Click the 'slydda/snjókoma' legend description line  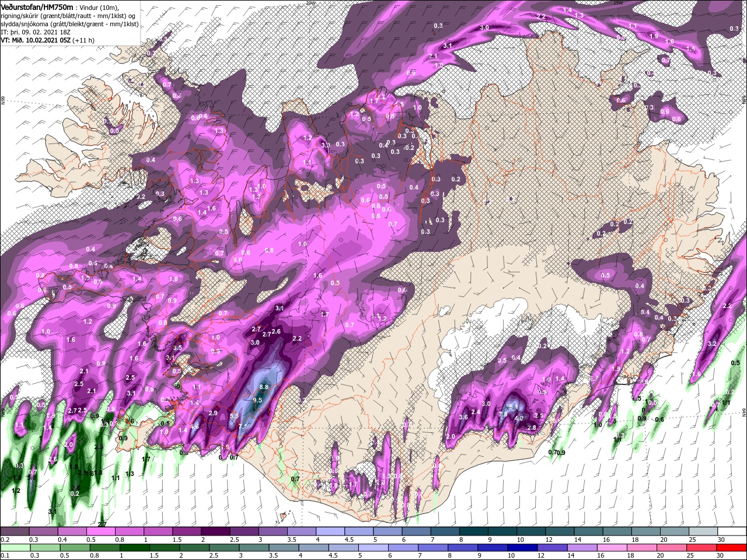click(x=69, y=24)
